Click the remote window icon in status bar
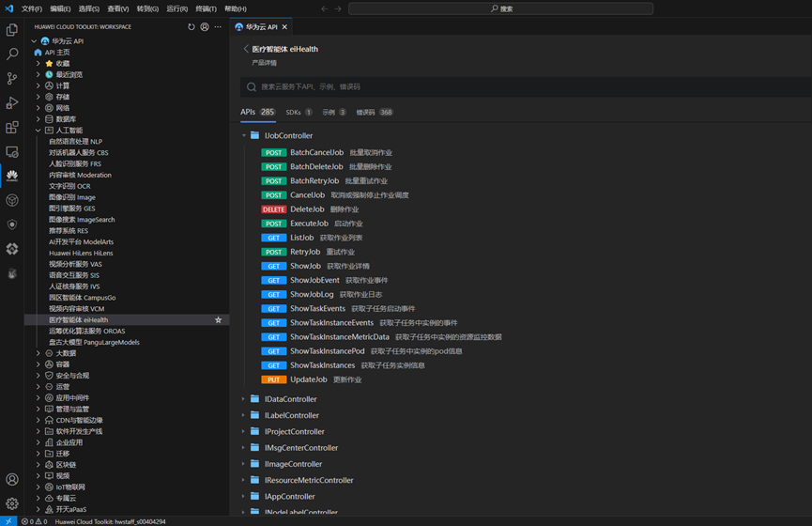812x526 pixels. (x=8, y=521)
